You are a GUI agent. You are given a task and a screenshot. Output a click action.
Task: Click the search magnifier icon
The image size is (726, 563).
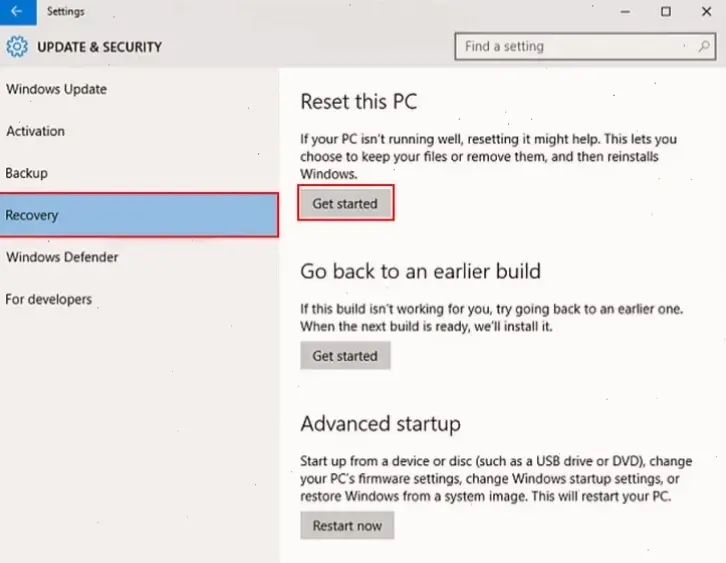coord(704,46)
